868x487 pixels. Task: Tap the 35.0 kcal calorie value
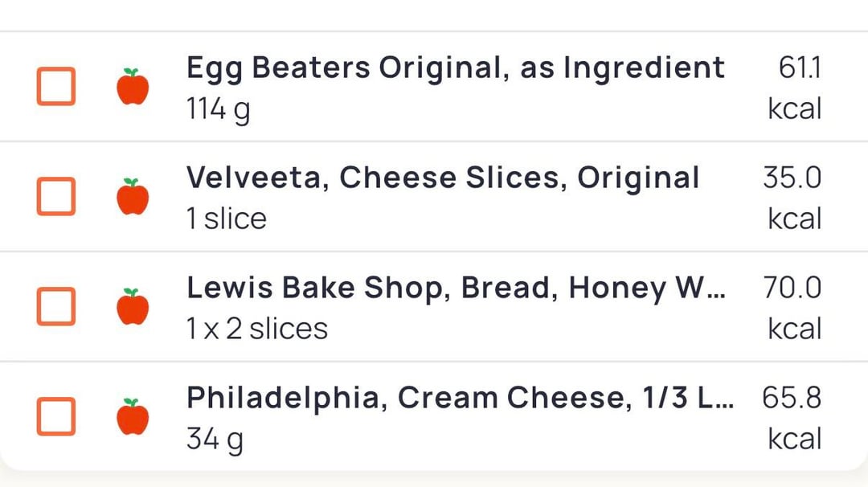click(x=793, y=198)
